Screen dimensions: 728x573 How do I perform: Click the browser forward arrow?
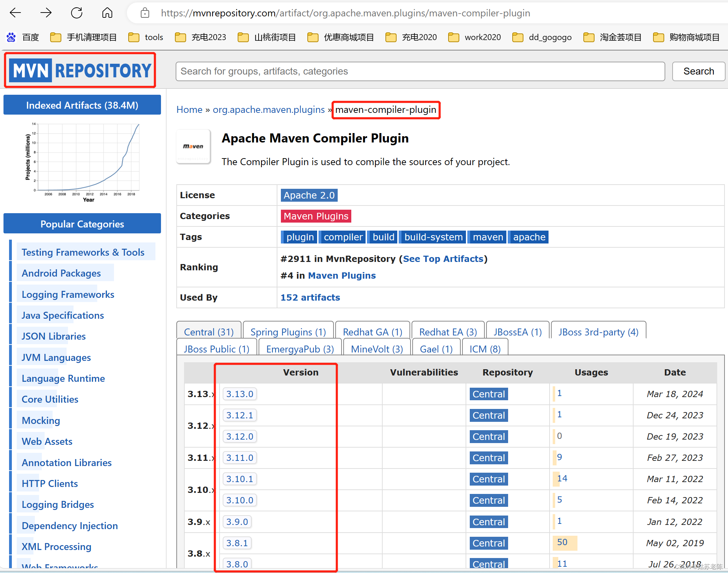(x=46, y=13)
